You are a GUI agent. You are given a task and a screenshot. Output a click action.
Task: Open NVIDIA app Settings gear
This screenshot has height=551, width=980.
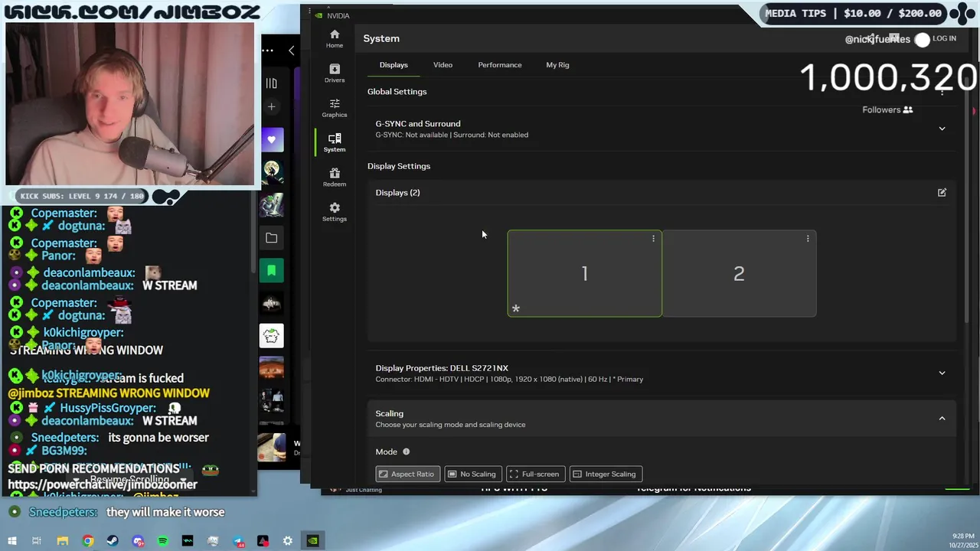[334, 212]
